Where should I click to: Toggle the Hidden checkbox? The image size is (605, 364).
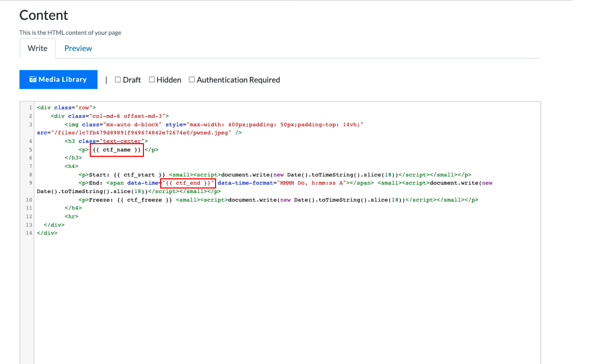click(152, 80)
